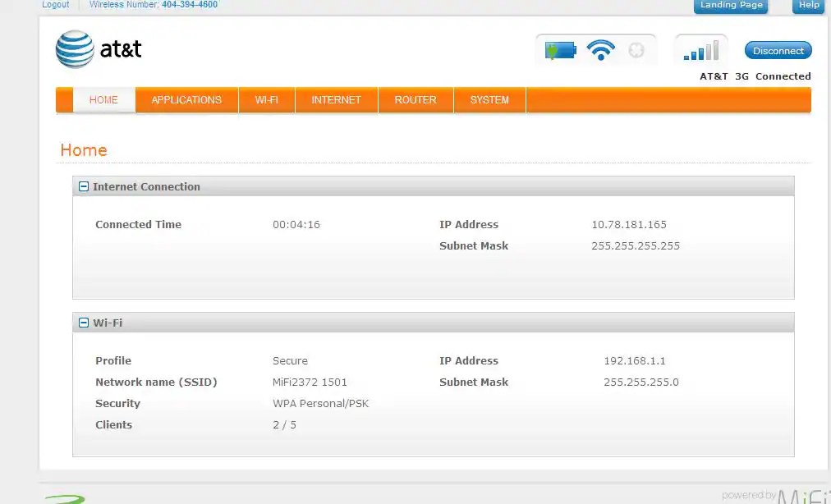Click the Internet Connection section title
Image resolution: width=831 pixels, height=504 pixels.
tap(146, 186)
